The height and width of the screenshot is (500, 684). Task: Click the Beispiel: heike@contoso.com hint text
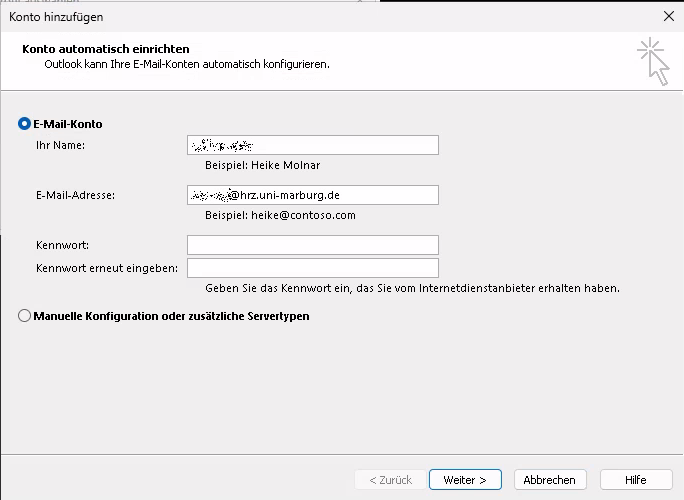click(280, 215)
